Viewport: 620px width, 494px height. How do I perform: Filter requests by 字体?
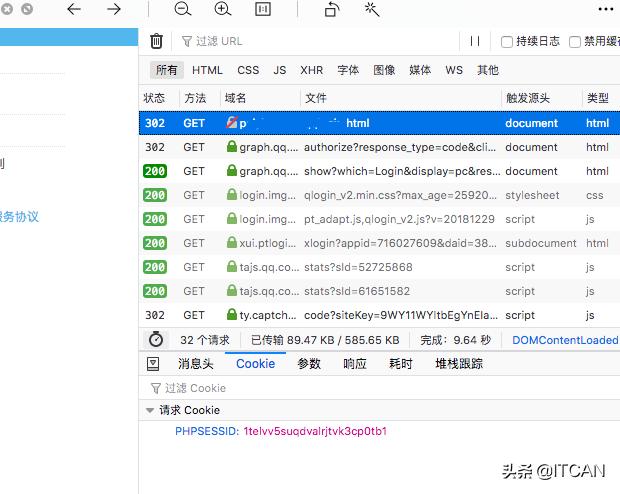(348, 70)
